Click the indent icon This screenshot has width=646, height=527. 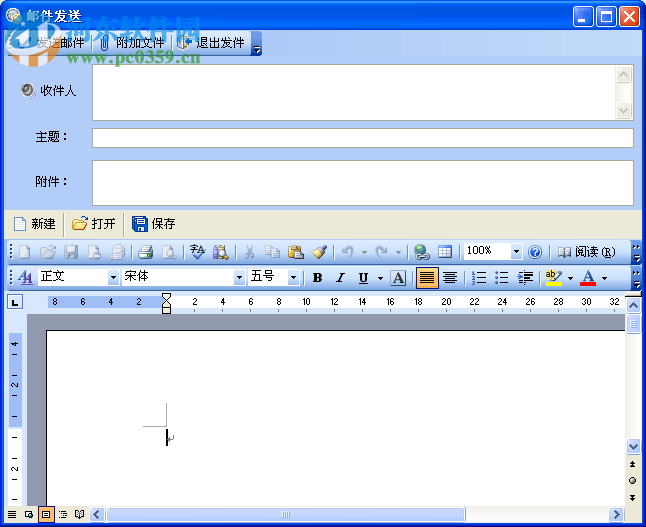(x=525, y=278)
